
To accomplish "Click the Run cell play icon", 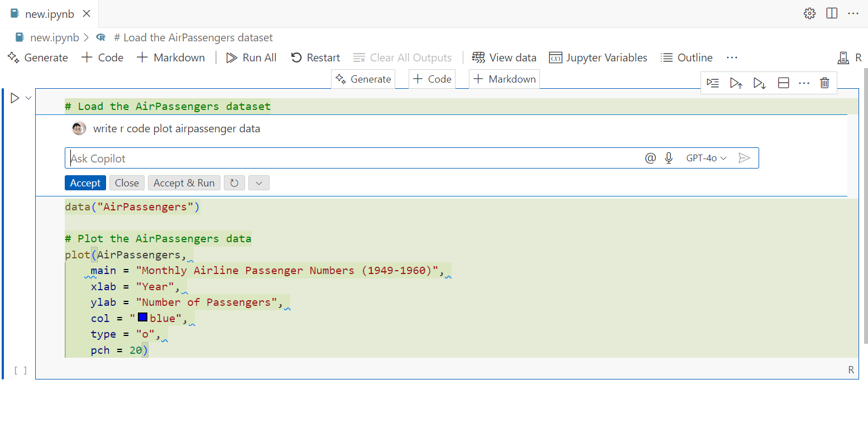I will tap(15, 98).
